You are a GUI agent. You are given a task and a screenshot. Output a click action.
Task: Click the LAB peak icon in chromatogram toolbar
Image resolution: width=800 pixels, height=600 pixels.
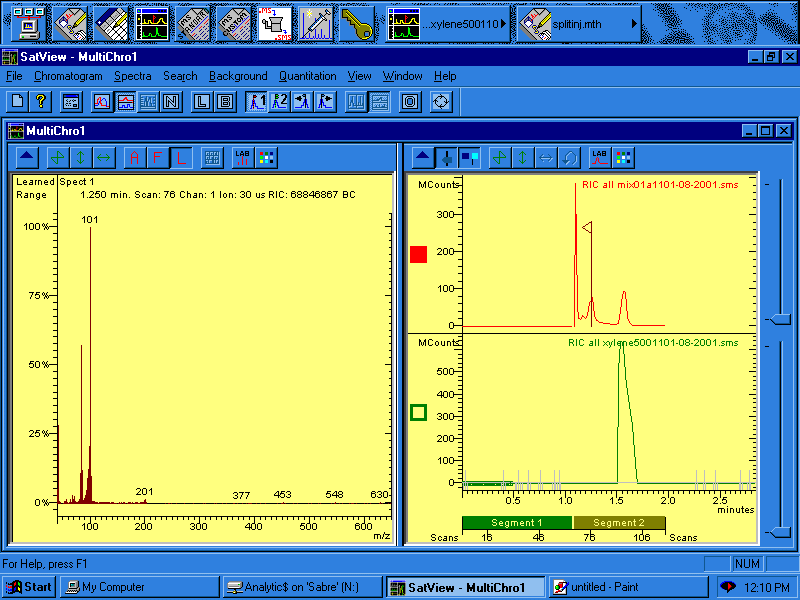point(599,158)
